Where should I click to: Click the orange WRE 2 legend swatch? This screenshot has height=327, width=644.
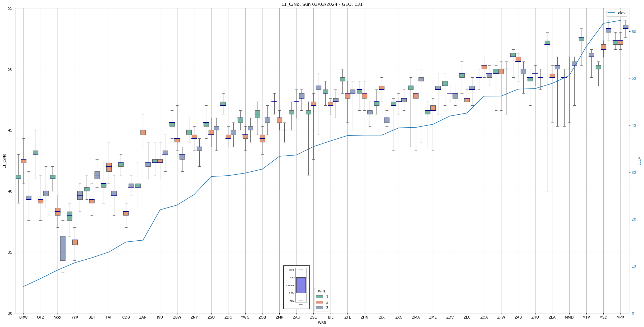tap(319, 302)
